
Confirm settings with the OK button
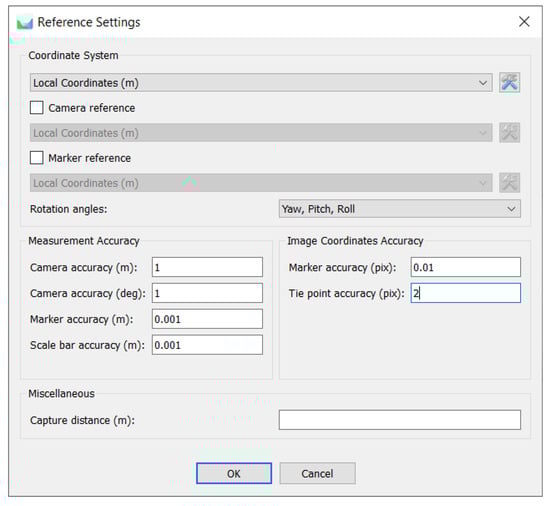(x=234, y=473)
